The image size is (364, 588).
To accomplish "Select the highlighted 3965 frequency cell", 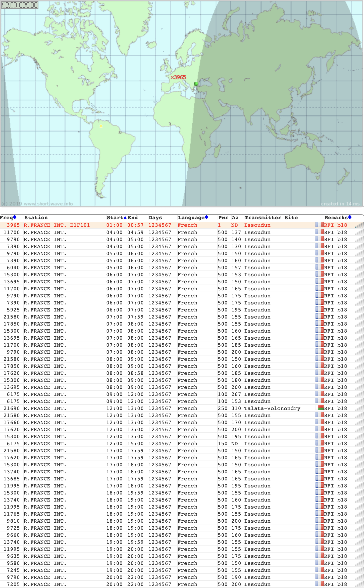I will [13, 225].
